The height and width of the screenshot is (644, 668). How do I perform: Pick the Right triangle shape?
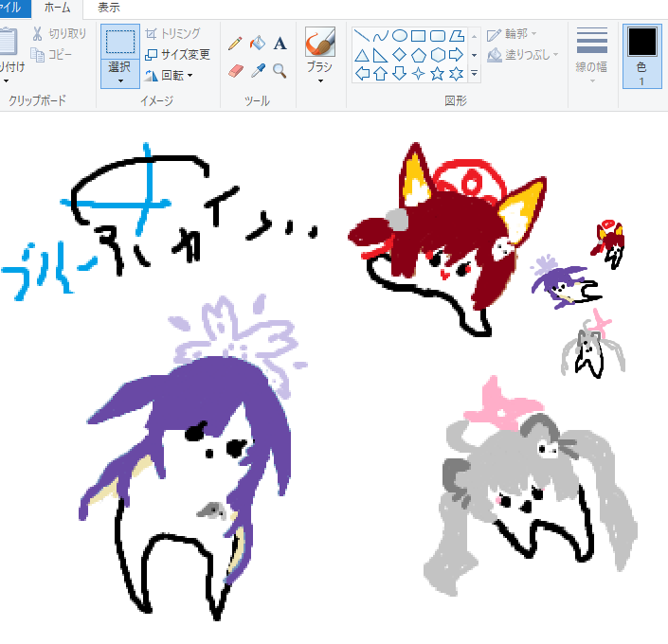381,55
